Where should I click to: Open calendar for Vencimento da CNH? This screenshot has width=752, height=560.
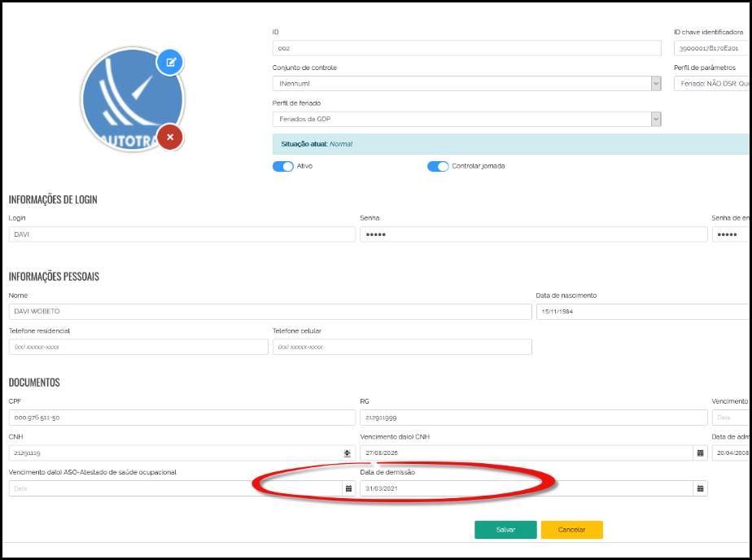[699, 453]
